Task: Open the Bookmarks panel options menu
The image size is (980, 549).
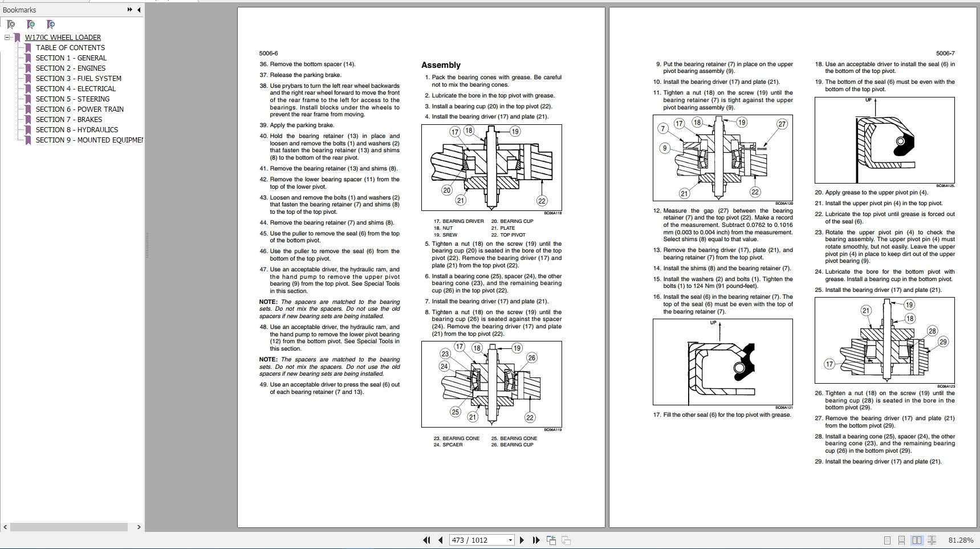Action: [x=129, y=9]
